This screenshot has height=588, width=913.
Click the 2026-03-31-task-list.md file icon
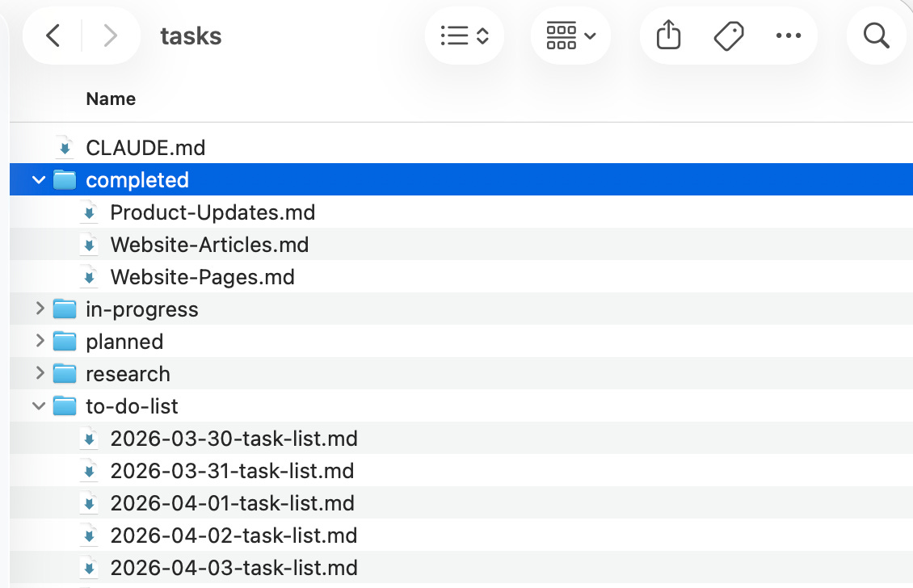coord(89,471)
